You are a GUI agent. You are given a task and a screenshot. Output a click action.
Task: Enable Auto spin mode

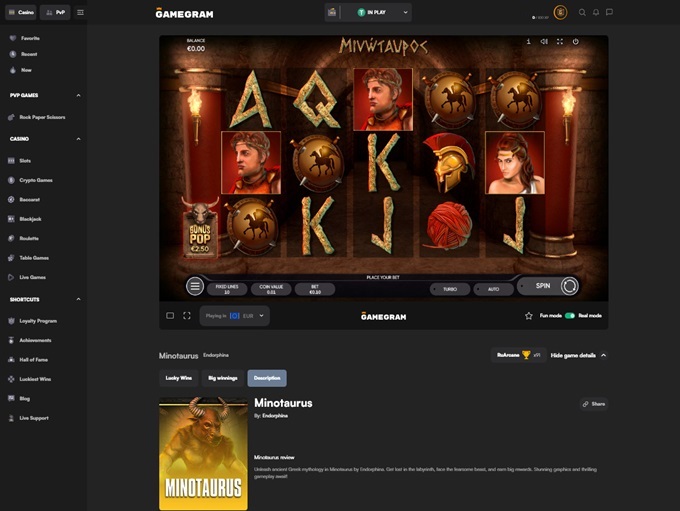[x=493, y=289]
